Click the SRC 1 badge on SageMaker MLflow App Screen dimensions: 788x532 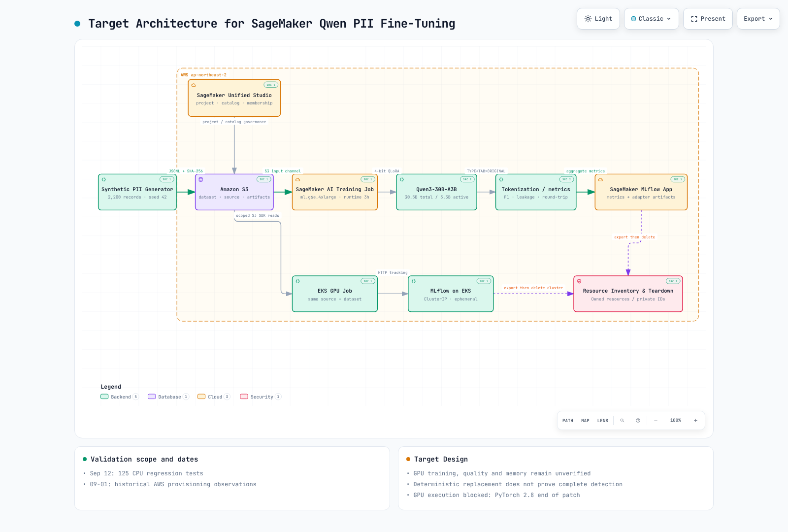(678, 179)
